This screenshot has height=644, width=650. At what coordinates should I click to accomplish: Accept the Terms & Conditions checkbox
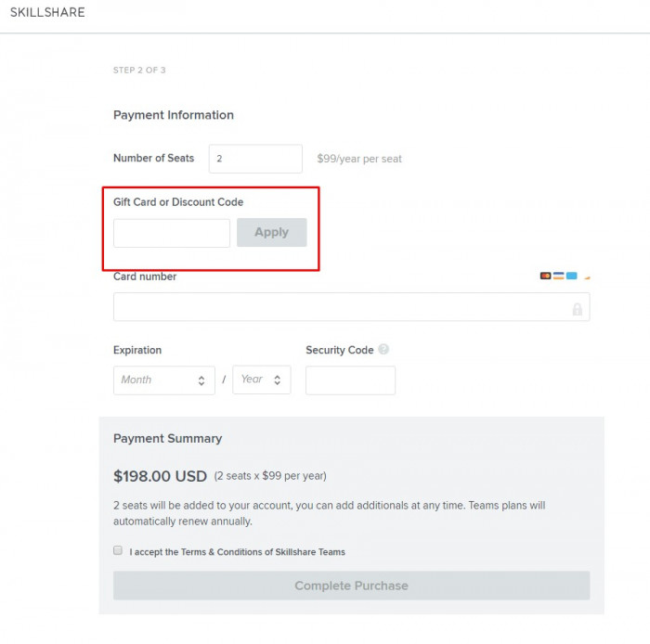pyautogui.click(x=118, y=550)
